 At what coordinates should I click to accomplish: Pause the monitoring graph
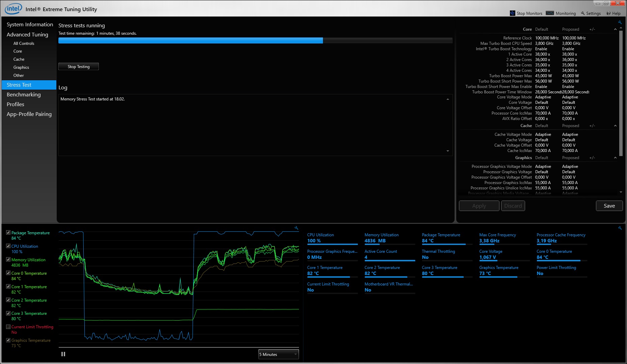[63, 354]
